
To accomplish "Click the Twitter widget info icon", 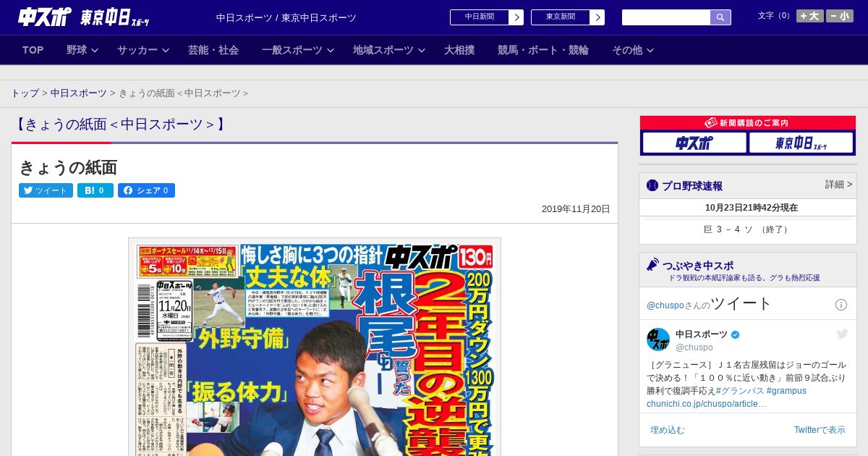I will [841, 305].
